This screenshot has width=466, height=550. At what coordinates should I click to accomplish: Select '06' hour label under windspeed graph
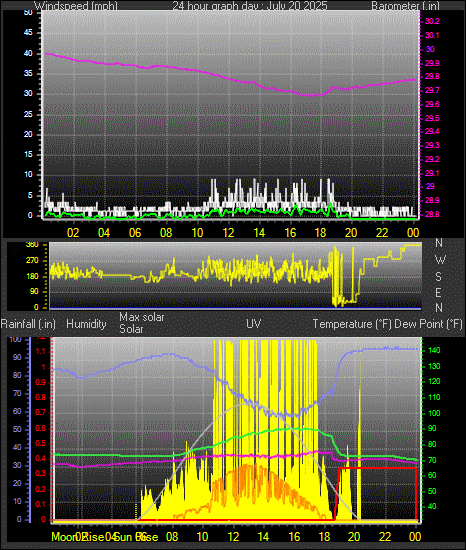pyautogui.click(x=135, y=233)
